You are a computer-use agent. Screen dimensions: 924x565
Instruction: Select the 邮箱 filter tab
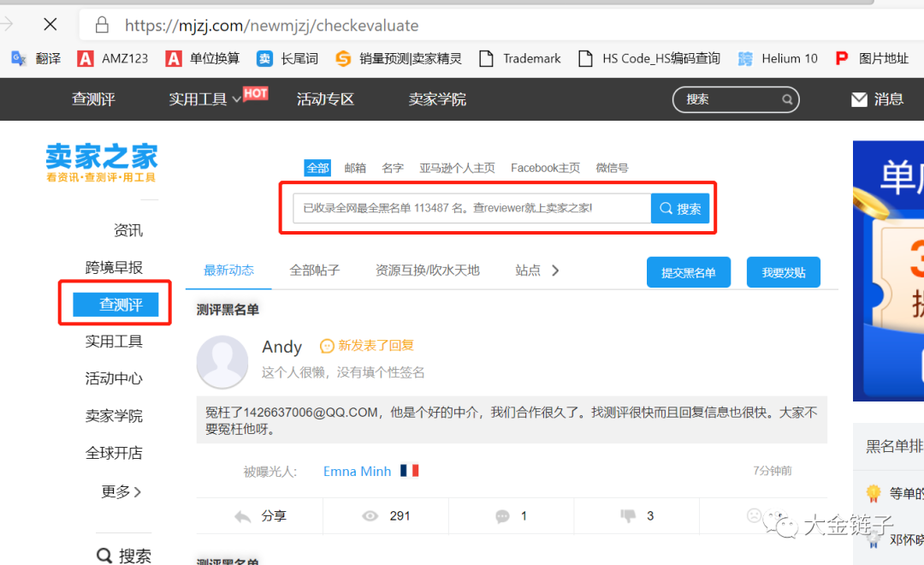tap(355, 168)
